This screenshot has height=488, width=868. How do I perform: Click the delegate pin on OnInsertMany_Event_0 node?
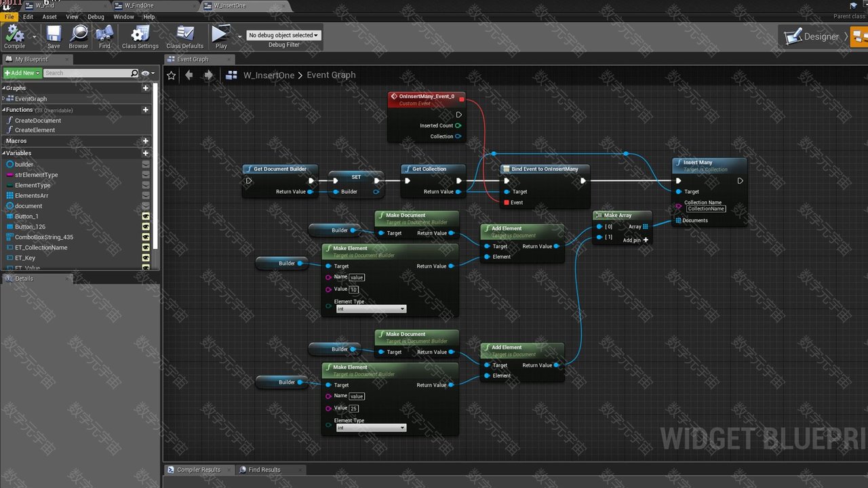pos(462,99)
